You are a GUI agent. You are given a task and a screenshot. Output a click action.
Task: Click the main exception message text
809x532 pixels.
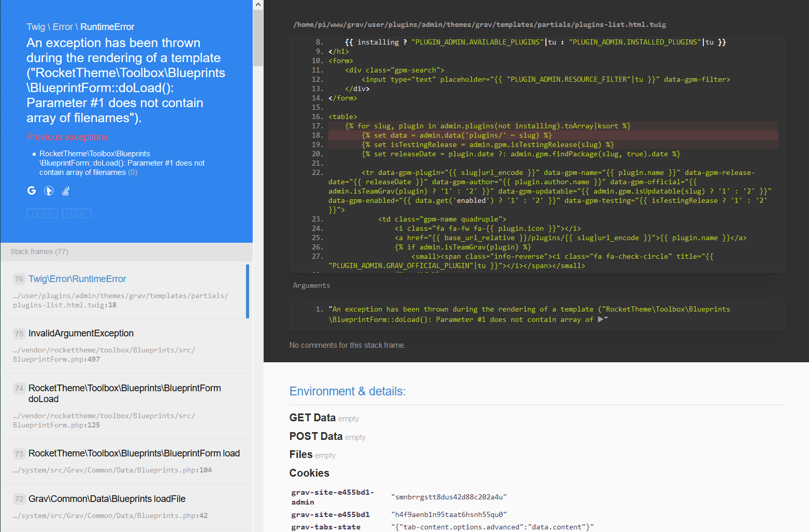[x=126, y=80]
